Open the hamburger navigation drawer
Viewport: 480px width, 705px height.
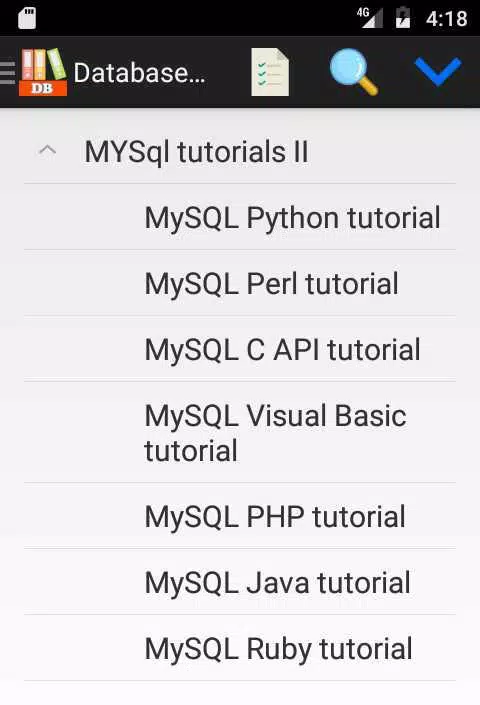7,73
